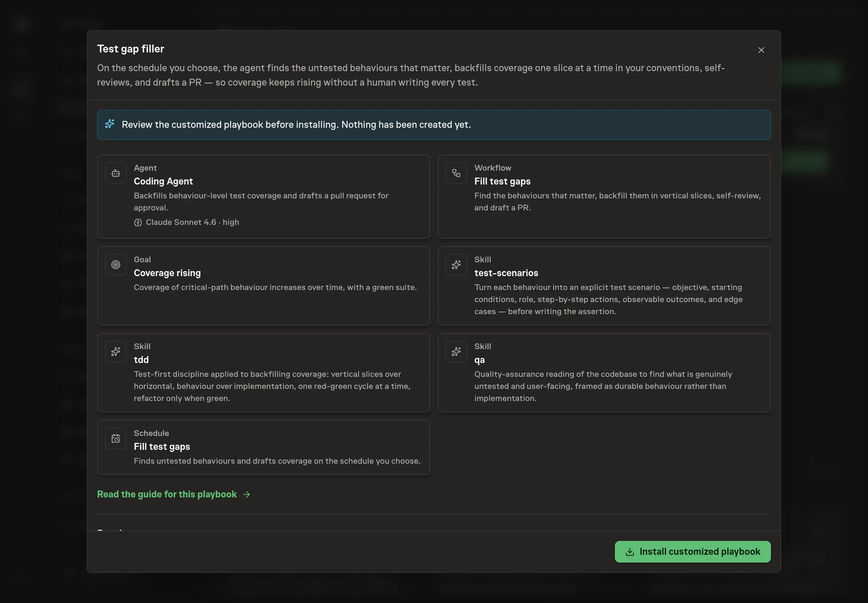Click the Coverage of critical-path behaviour description
This screenshot has width=868, height=603.
pyautogui.click(x=275, y=287)
